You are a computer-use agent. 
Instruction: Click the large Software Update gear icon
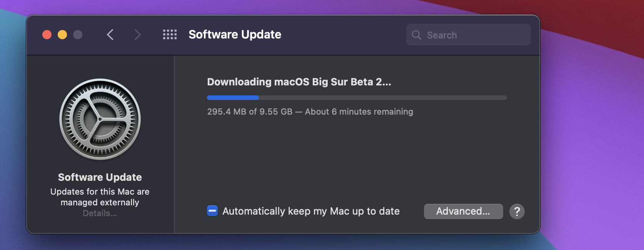[100, 119]
